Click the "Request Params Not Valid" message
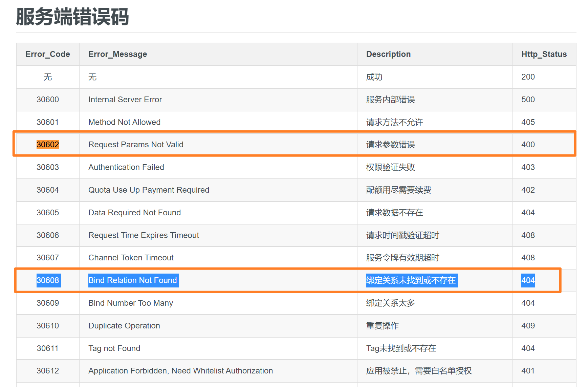The height and width of the screenshot is (387, 588). [136, 145]
